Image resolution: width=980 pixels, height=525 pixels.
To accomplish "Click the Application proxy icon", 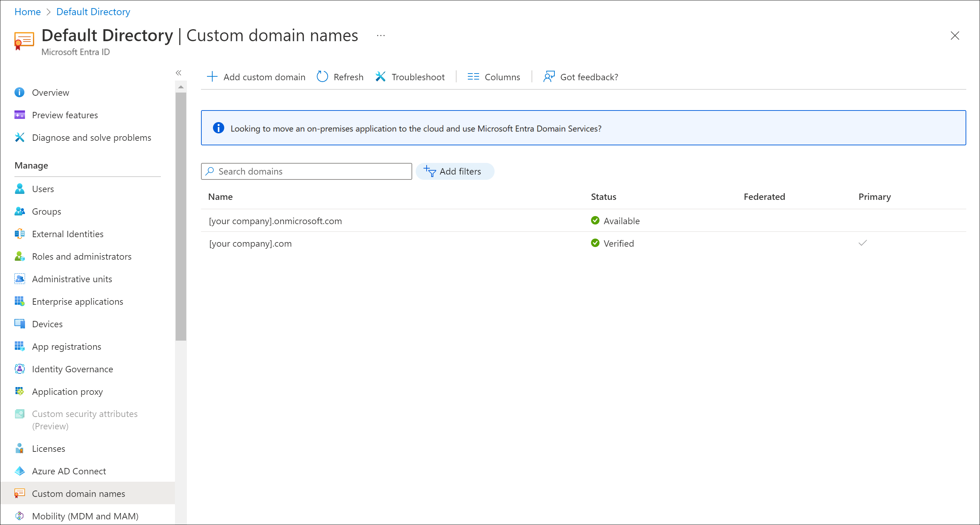I will (x=19, y=391).
